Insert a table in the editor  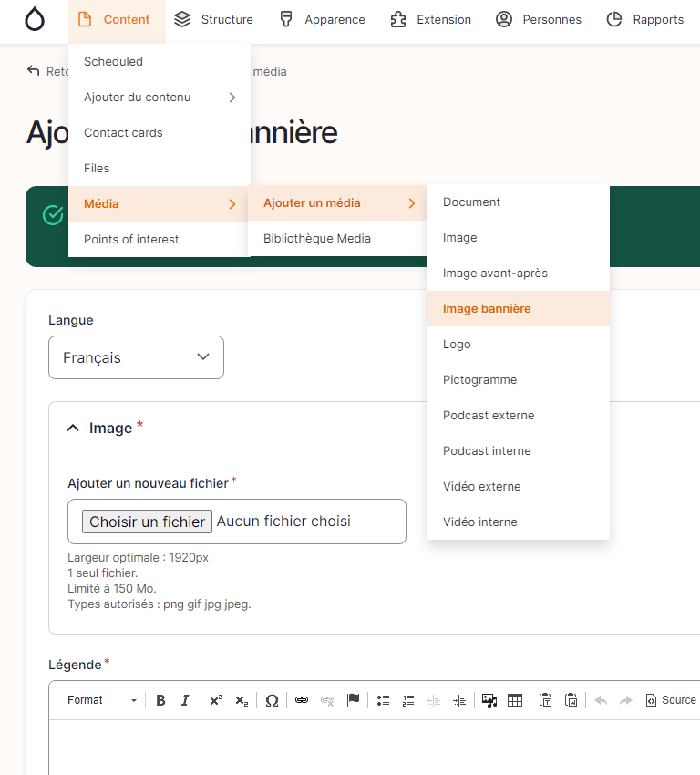click(515, 700)
